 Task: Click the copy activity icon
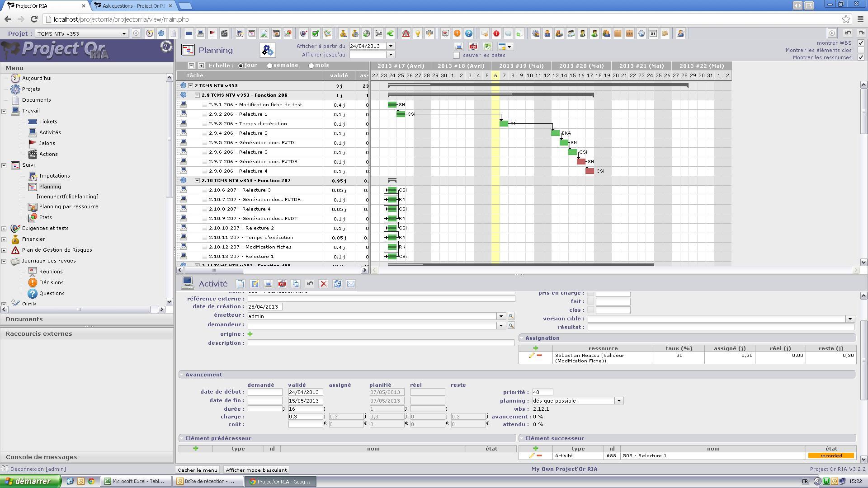click(x=296, y=284)
